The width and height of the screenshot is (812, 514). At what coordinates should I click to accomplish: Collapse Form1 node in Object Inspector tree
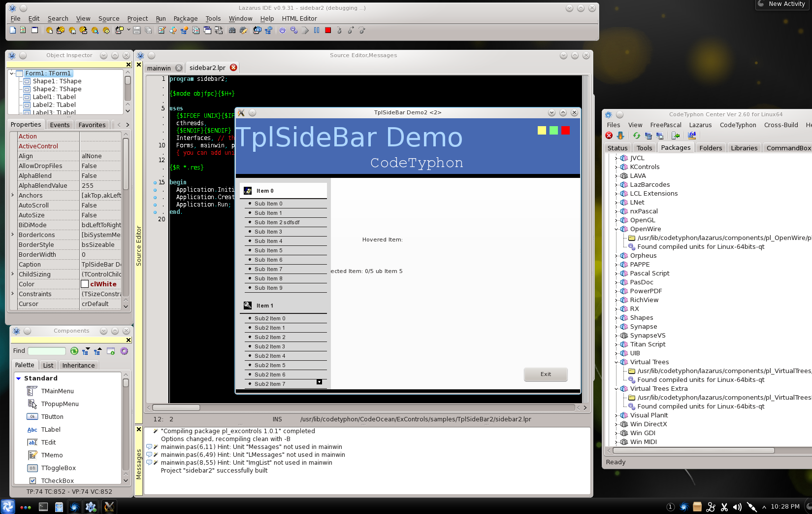click(12, 73)
